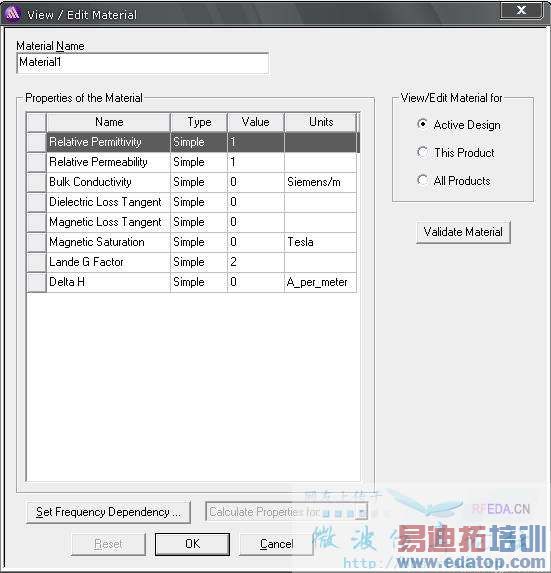Viewport: 551px width, 573px height.
Task: Select the All Products radio button
Action: (422, 180)
